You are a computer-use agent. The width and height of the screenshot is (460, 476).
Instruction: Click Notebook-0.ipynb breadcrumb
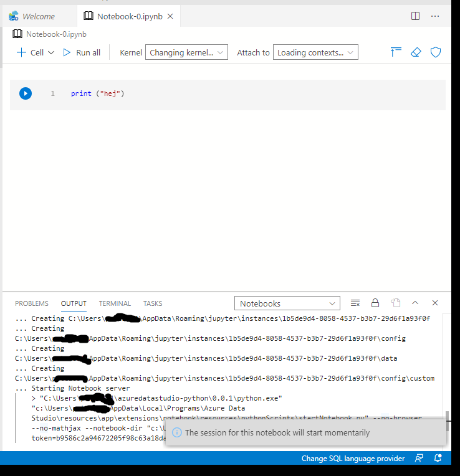point(56,34)
